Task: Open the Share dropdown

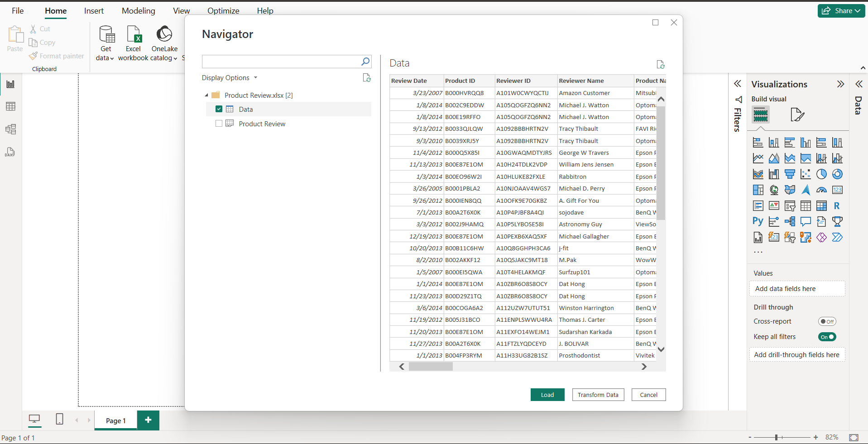Action: click(841, 11)
